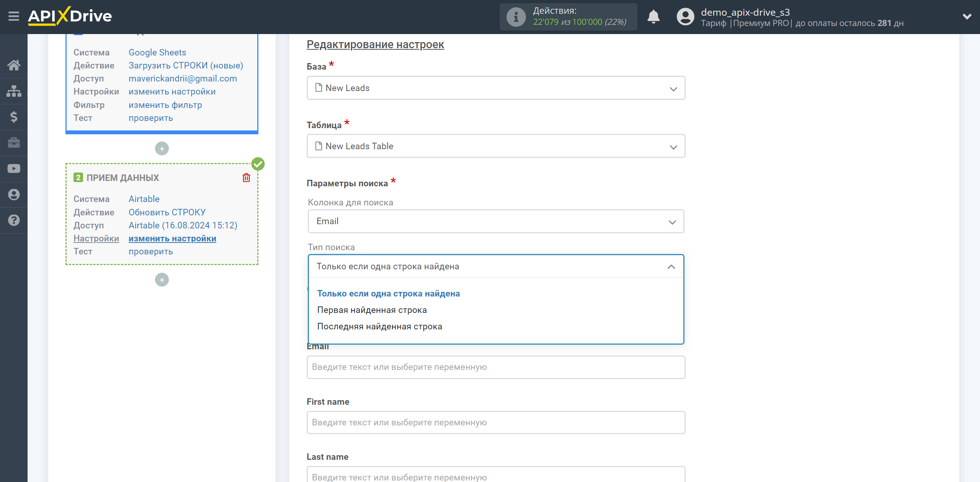
Task: Select Последняя найденная строка search type option
Action: (x=379, y=326)
